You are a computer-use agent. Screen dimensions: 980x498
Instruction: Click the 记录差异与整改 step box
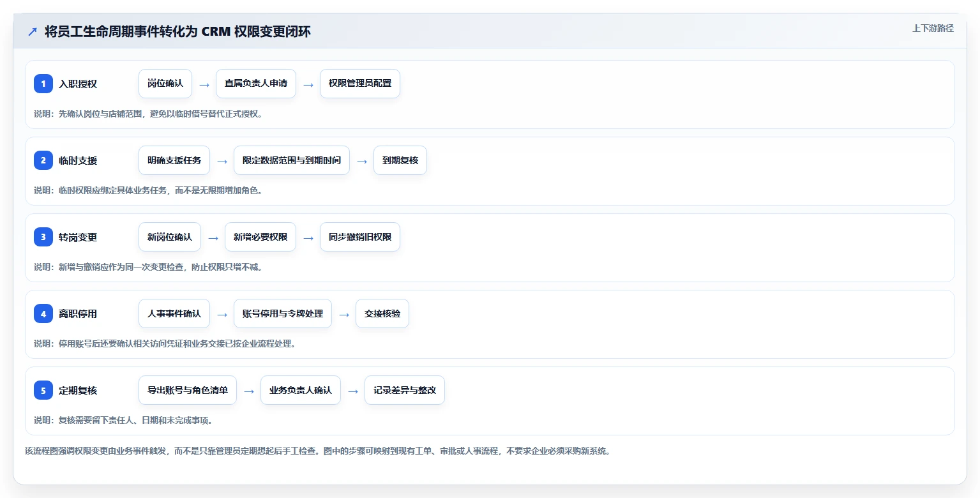click(x=405, y=390)
